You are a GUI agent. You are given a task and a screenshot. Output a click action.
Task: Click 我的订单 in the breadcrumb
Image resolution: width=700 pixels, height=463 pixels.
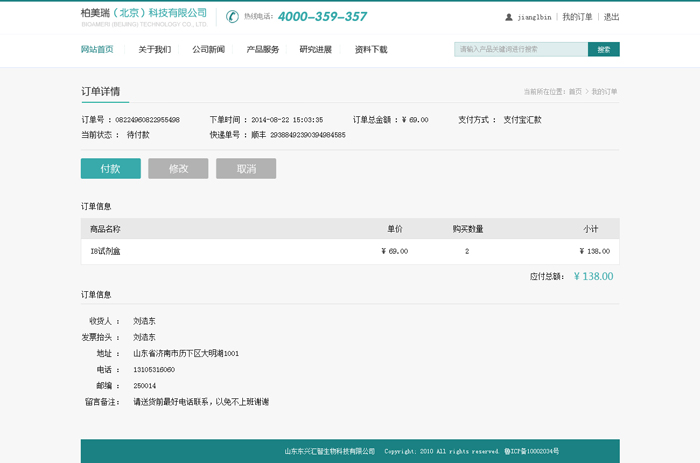point(604,92)
